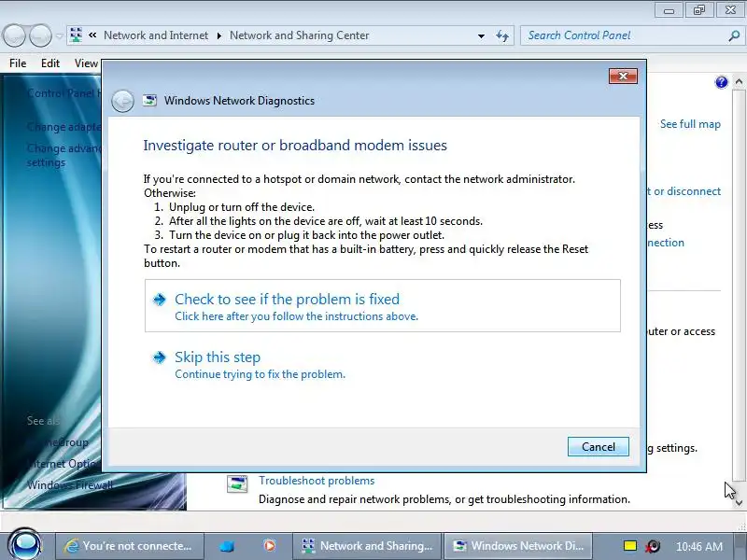Image resolution: width=747 pixels, height=560 pixels.
Task: Click scroll down arrow on Control Panel scrollbar
Action: click(x=739, y=503)
